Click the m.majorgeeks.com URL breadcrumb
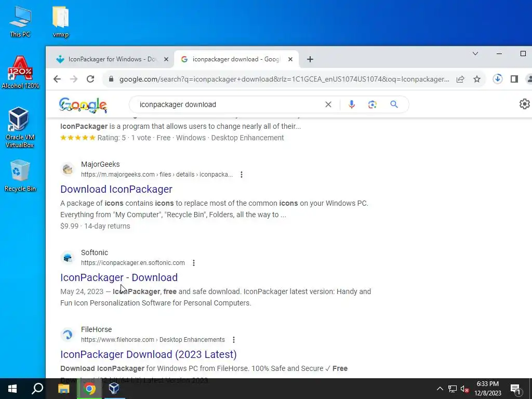The width and height of the screenshot is (532, 399). [157, 175]
